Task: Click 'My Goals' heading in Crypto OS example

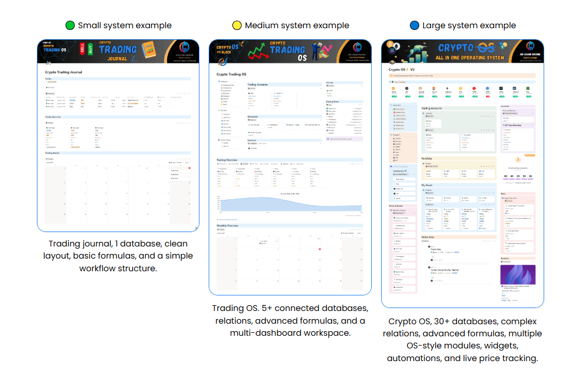Action: click(427, 185)
